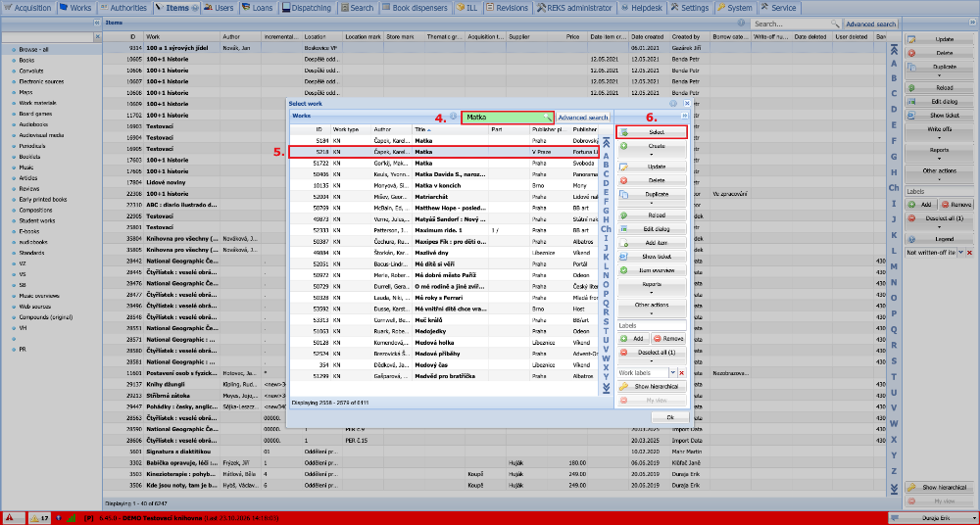Collapse dialog right panel with double-arrow
The width and height of the screenshot is (980, 525).
(684, 117)
